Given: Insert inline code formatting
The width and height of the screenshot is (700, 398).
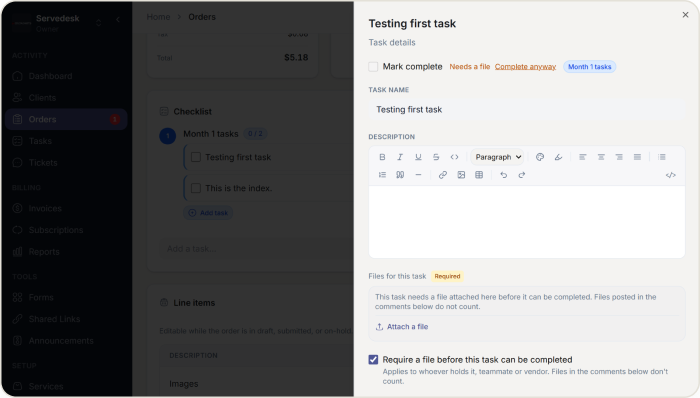Looking at the screenshot, I should coord(454,157).
